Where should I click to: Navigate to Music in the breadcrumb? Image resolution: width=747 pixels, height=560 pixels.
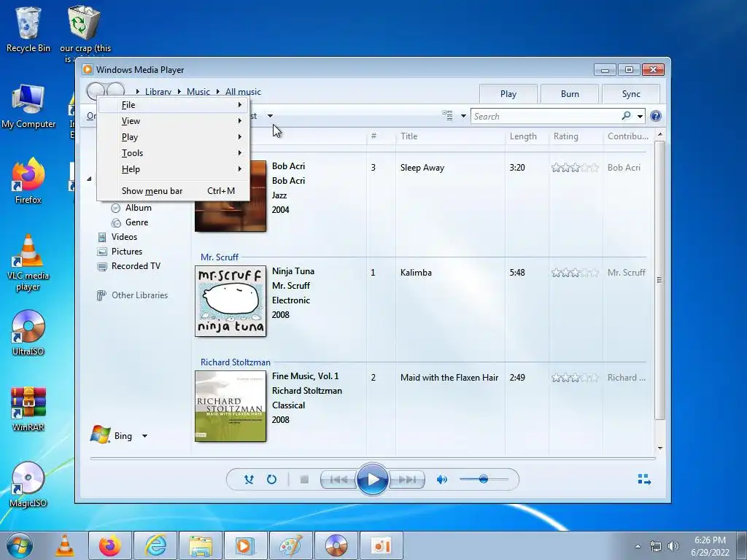point(198,91)
